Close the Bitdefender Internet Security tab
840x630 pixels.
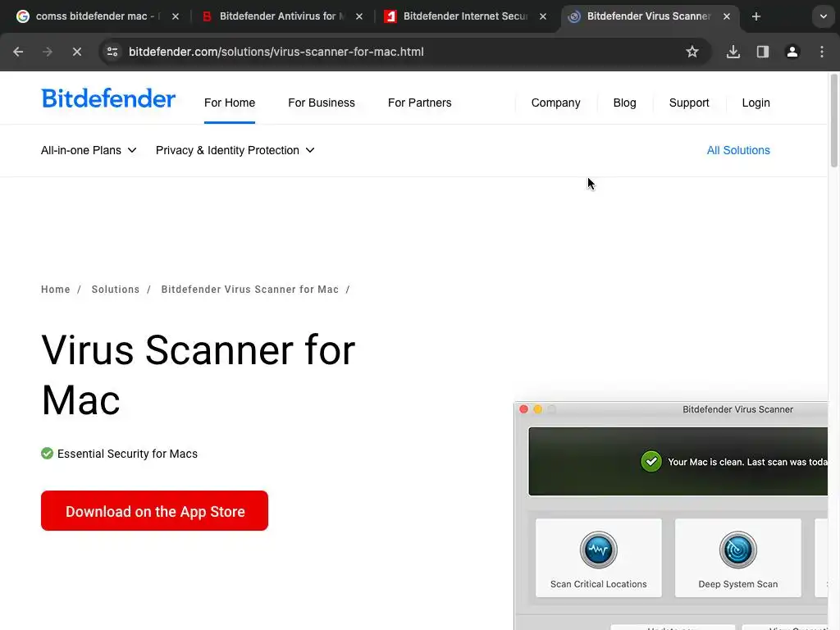tap(543, 16)
